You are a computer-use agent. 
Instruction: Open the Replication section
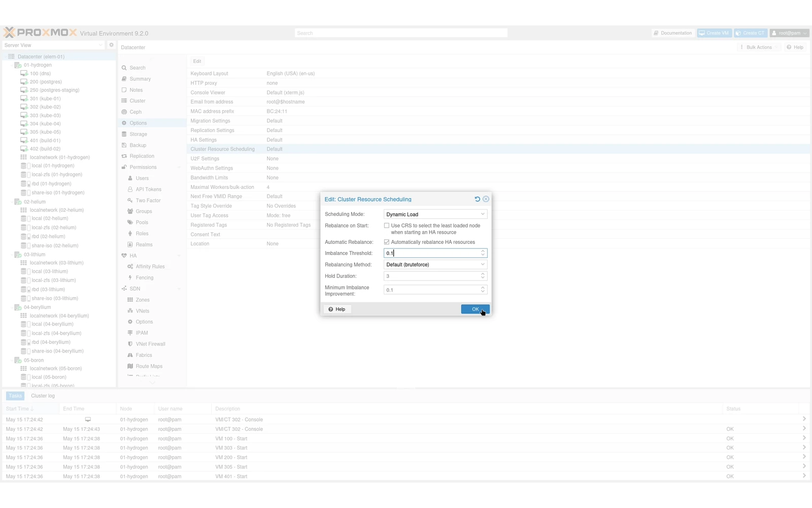142,156
